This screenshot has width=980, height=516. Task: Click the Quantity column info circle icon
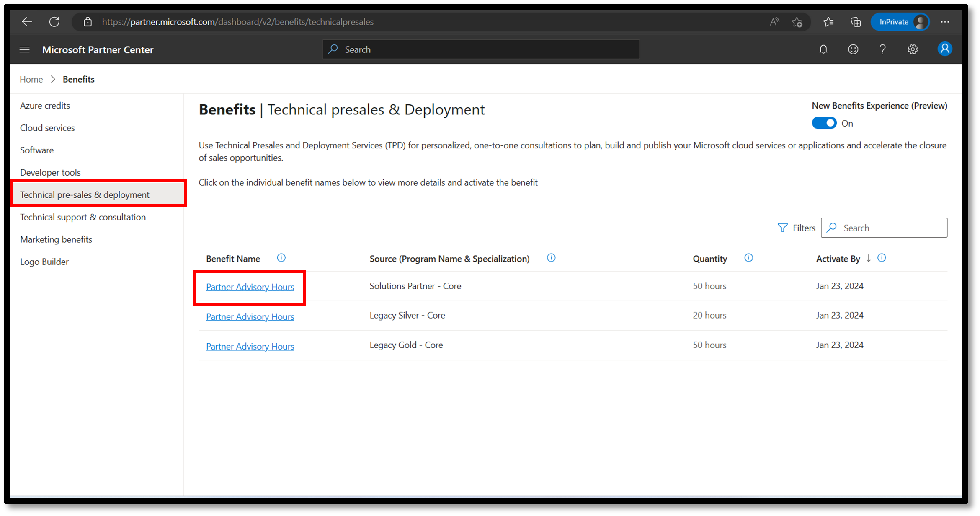pos(749,258)
